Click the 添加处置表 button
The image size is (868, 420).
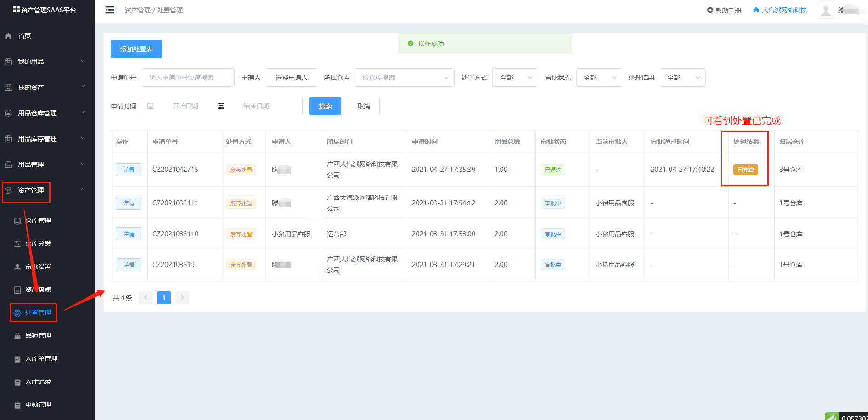pyautogui.click(x=136, y=49)
